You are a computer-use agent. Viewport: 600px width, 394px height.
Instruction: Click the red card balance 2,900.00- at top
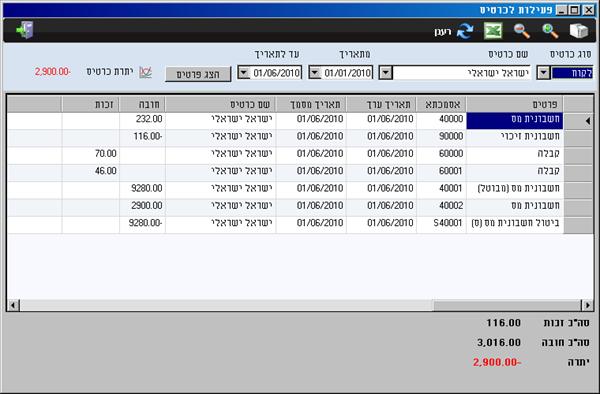coord(52,72)
